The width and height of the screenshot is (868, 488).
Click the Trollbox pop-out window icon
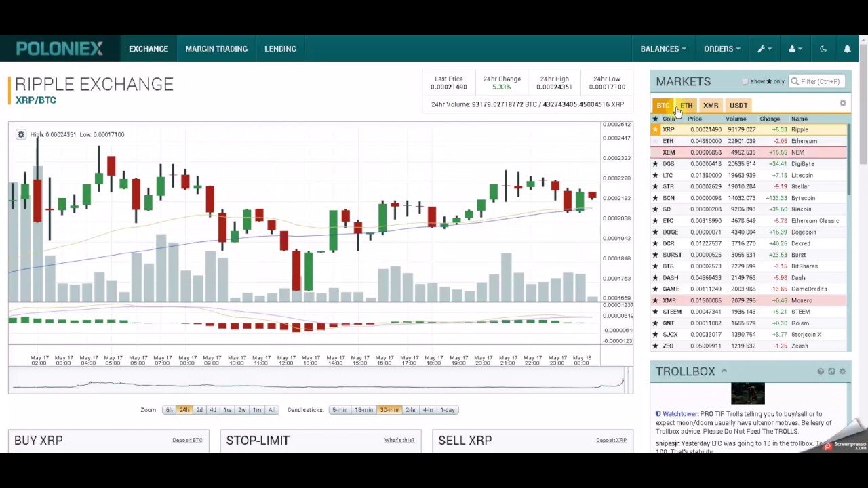pyautogui.click(x=831, y=371)
